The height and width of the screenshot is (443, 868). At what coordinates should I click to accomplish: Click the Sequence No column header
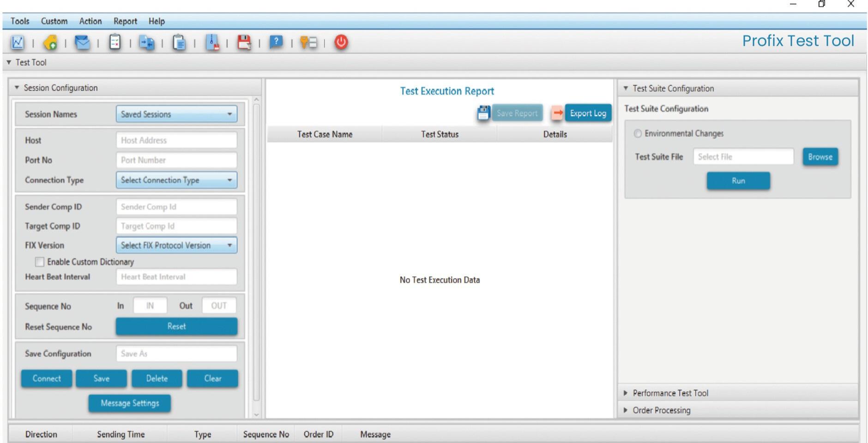266,434
